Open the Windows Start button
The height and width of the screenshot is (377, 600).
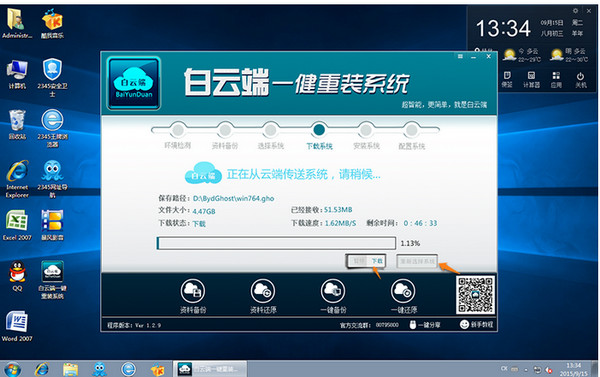click(x=12, y=370)
